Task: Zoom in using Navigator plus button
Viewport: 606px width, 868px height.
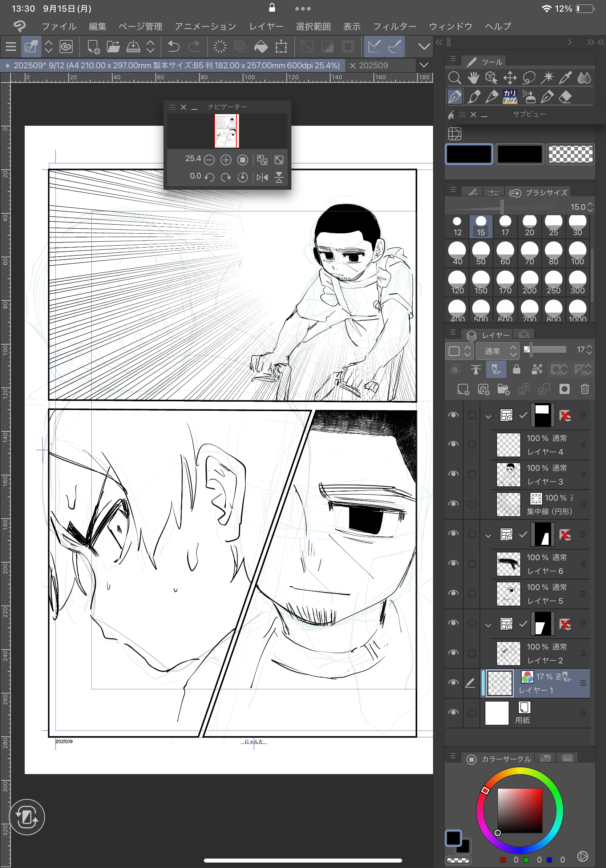Action: [226, 160]
